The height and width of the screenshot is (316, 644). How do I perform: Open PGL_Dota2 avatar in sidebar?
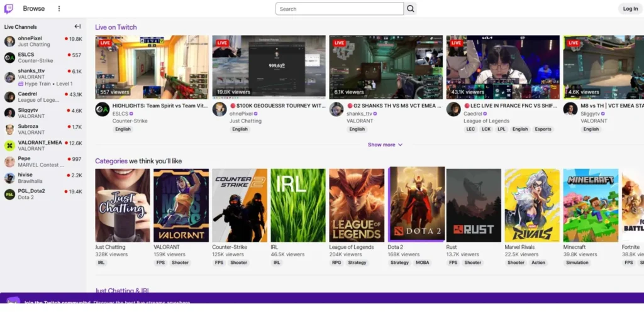click(10, 194)
